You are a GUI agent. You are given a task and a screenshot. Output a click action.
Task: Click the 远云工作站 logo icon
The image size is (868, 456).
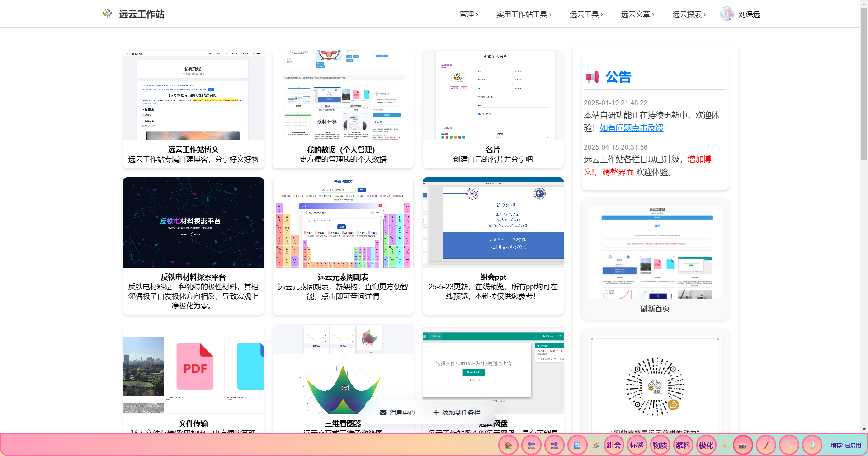(x=107, y=14)
